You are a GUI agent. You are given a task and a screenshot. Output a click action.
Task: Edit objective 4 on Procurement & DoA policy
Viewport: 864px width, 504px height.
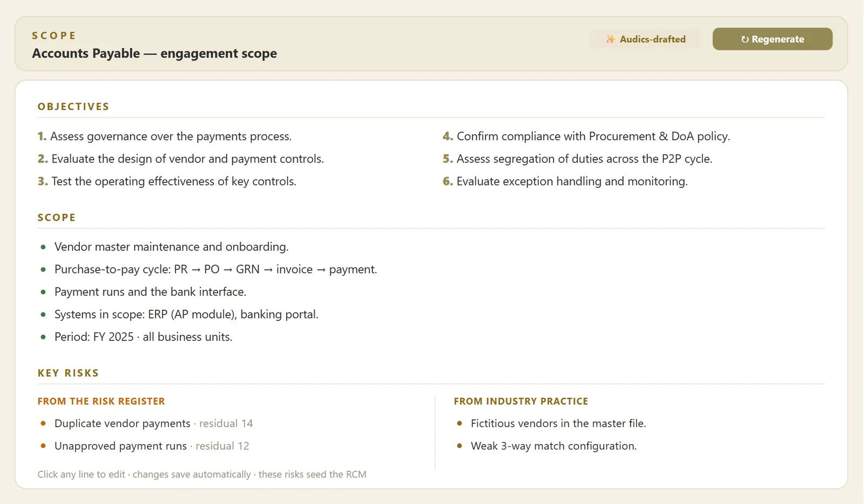click(x=586, y=137)
